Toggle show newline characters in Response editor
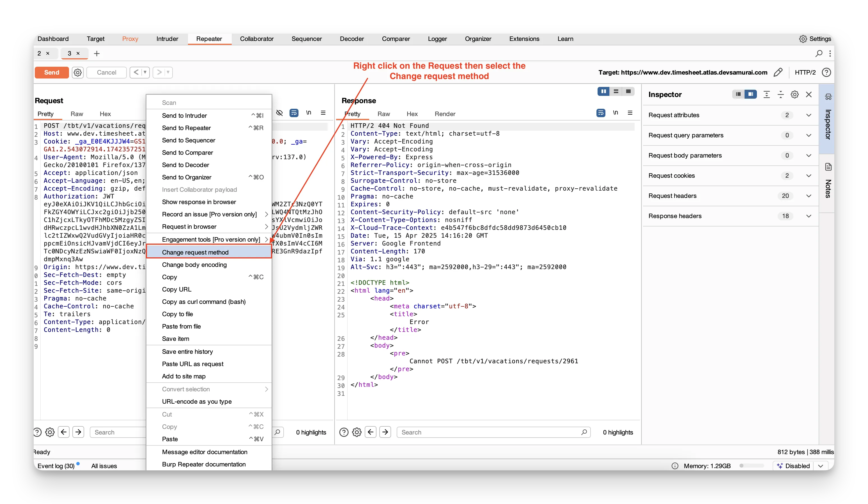Screen dimensions: 868x504 click(616, 113)
